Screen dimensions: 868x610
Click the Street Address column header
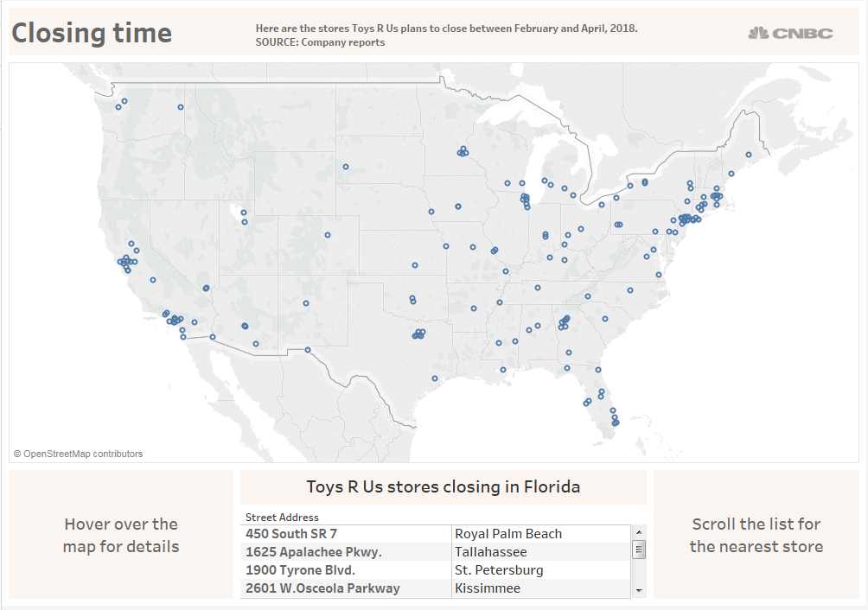click(282, 518)
